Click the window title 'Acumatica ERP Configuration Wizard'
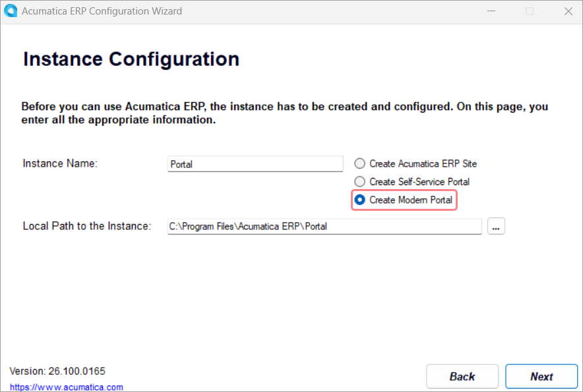Screen dimensions: 583x392 click(x=102, y=11)
